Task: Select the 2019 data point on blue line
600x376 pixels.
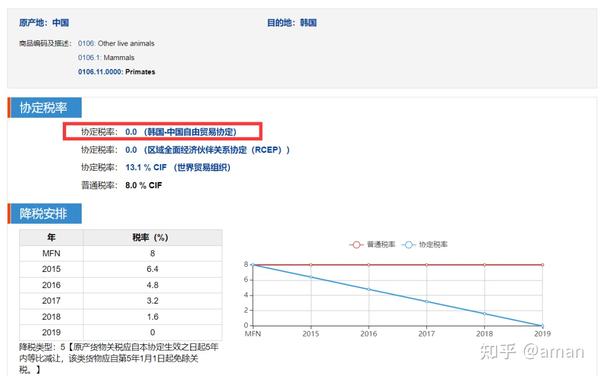Action: click(x=542, y=326)
